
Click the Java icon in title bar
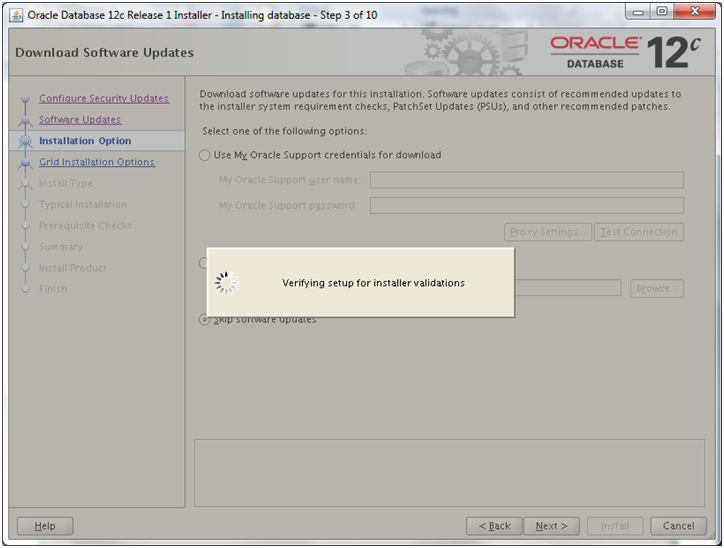click(16, 15)
